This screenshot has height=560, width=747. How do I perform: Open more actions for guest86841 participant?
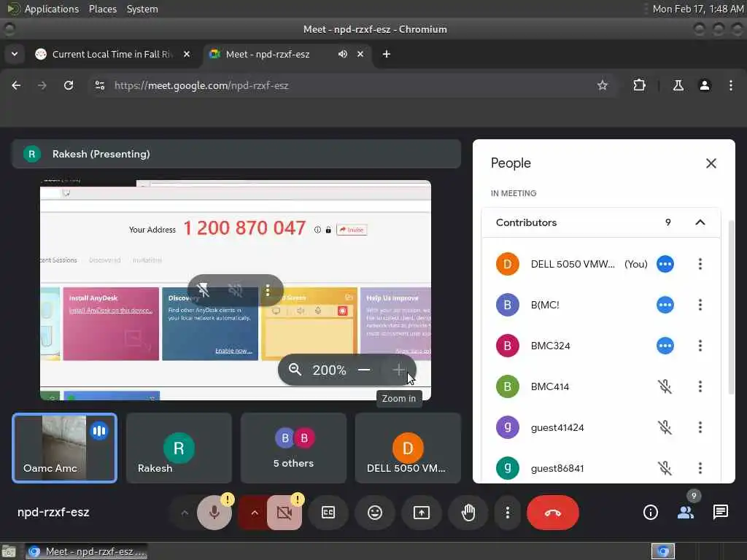(700, 468)
